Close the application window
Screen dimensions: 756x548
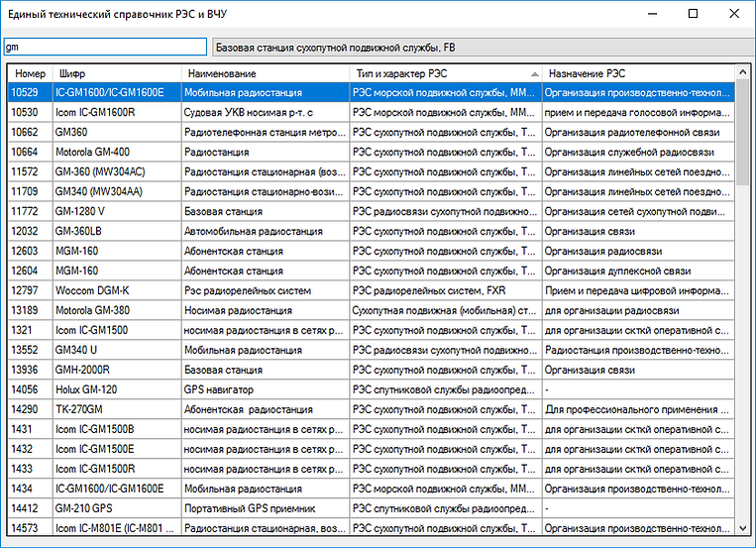tap(734, 14)
